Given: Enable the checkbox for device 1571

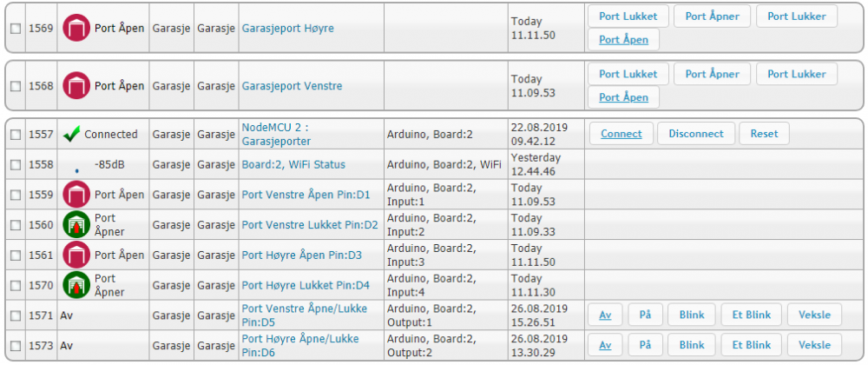Looking at the screenshot, I should [x=16, y=315].
